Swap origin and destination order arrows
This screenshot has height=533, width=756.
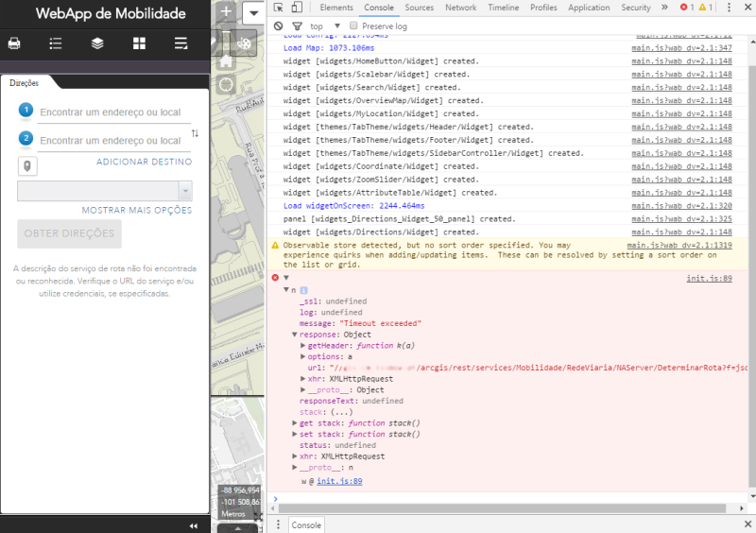tap(195, 133)
